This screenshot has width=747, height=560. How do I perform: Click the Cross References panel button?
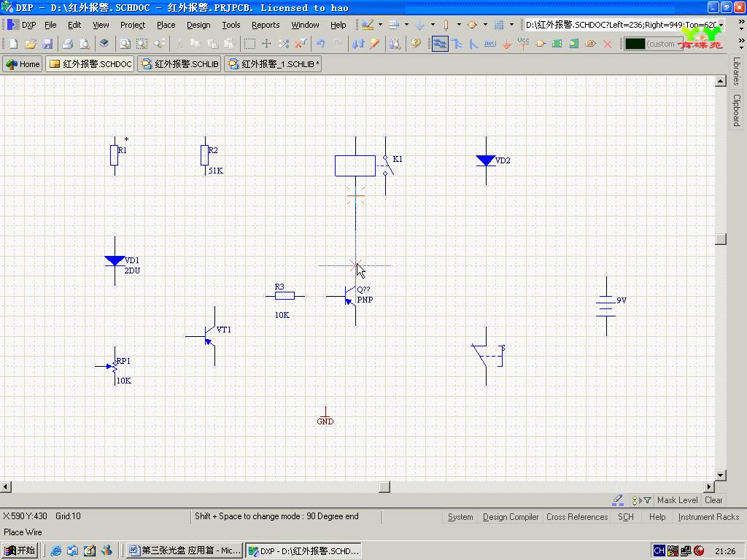(x=577, y=517)
